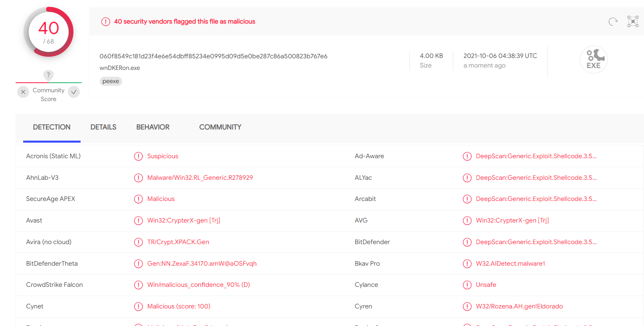This screenshot has width=644, height=326.
Task: Click the alert icon in the malicious banner
Action: click(x=105, y=22)
